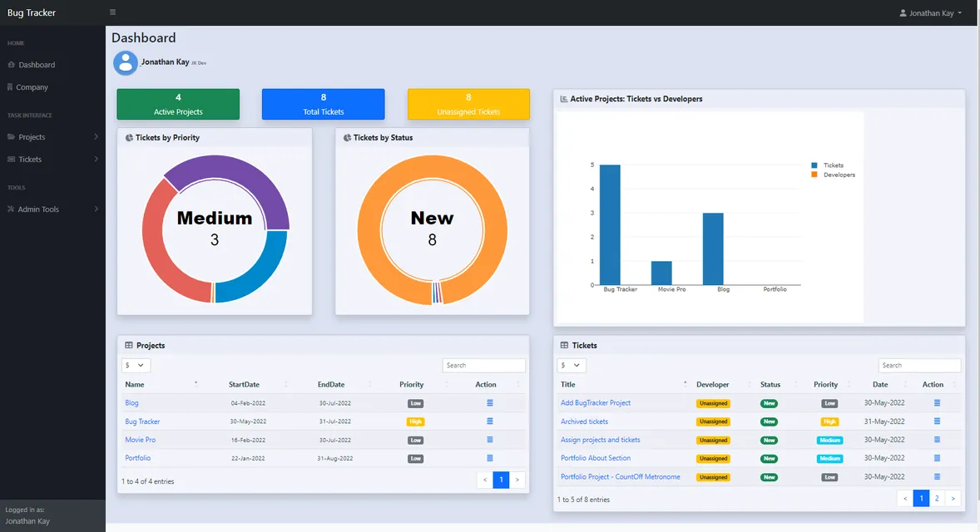Click the Dashboard home icon in sidebar
Image resolution: width=980 pixels, height=532 pixels.
pyautogui.click(x=12, y=64)
